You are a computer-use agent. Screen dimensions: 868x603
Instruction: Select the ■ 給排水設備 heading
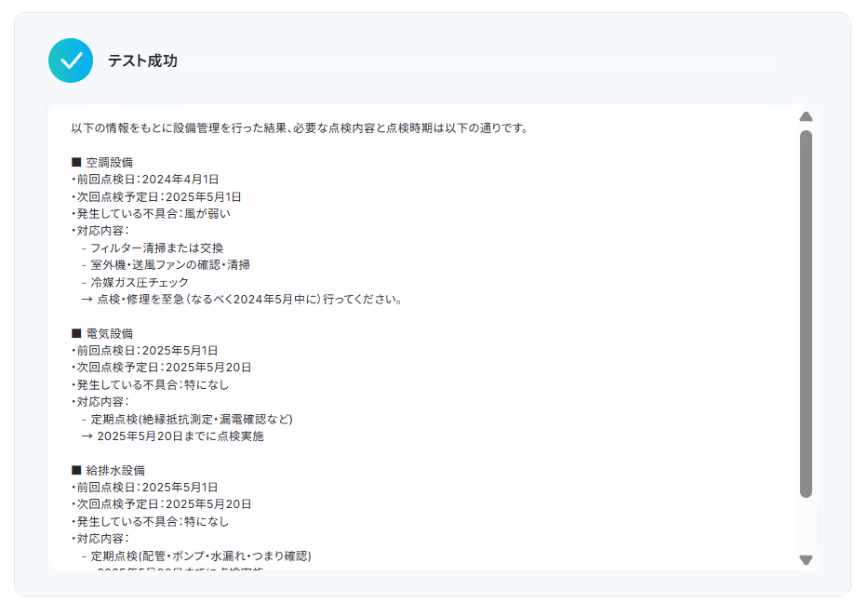pyautogui.click(x=109, y=470)
